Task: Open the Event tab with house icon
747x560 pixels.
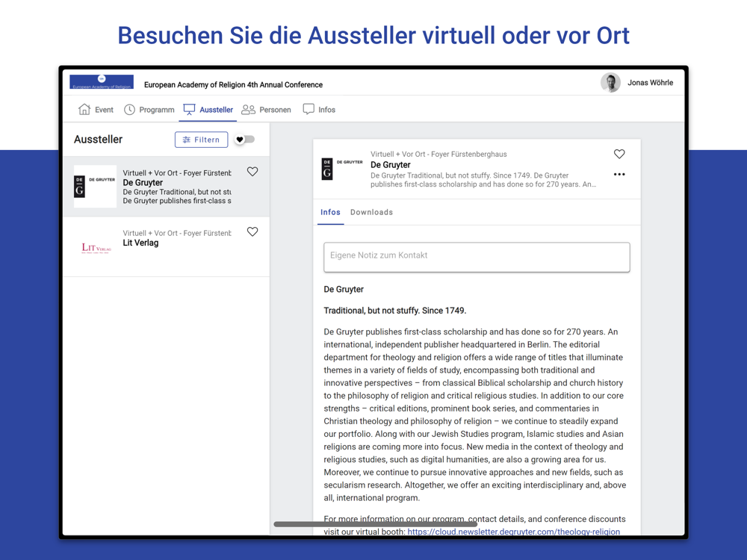Action: (x=96, y=110)
